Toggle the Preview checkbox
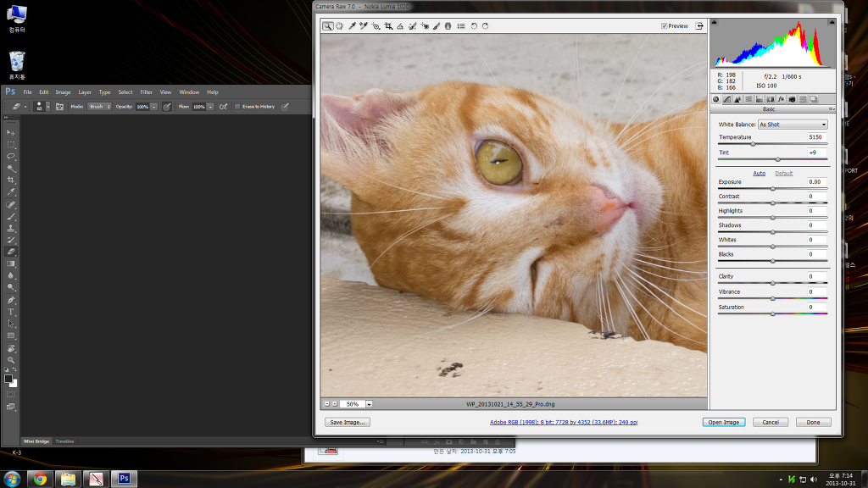The width and height of the screenshot is (868, 488). (665, 26)
